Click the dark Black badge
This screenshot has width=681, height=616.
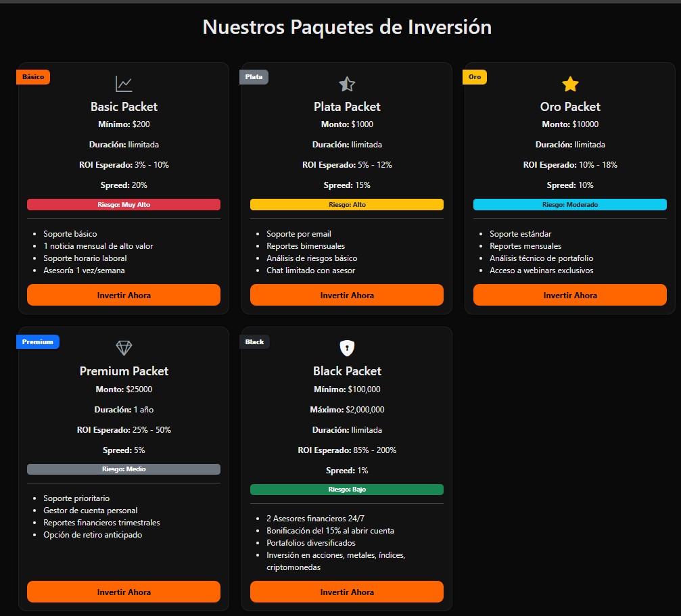click(x=255, y=342)
